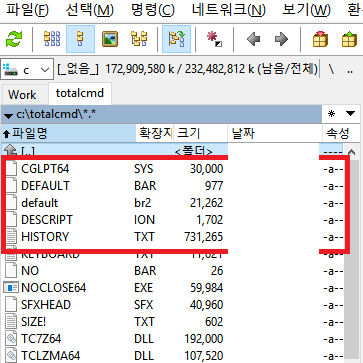
Task: Open the File (파일) menu
Action: (x=27, y=10)
